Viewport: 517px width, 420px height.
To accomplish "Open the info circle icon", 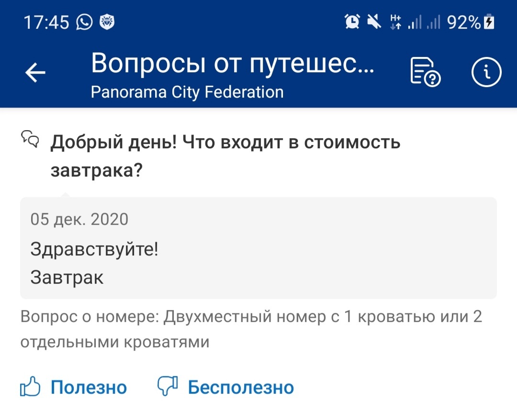I will (486, 72).
